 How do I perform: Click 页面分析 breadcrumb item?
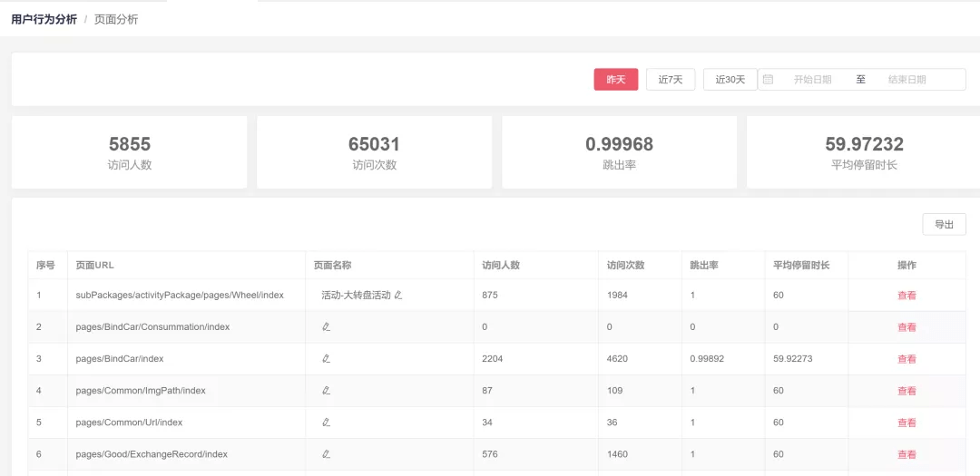116,19
